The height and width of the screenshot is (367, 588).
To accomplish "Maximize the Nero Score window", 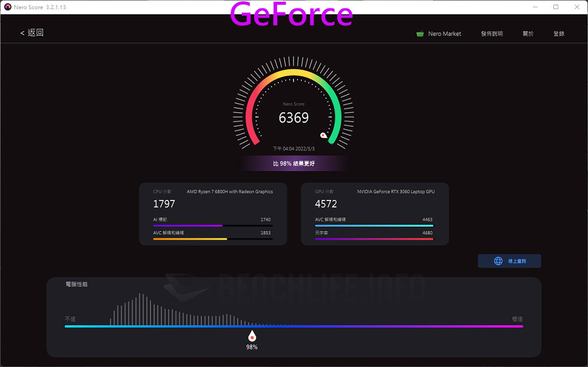I will coord(556,7).
